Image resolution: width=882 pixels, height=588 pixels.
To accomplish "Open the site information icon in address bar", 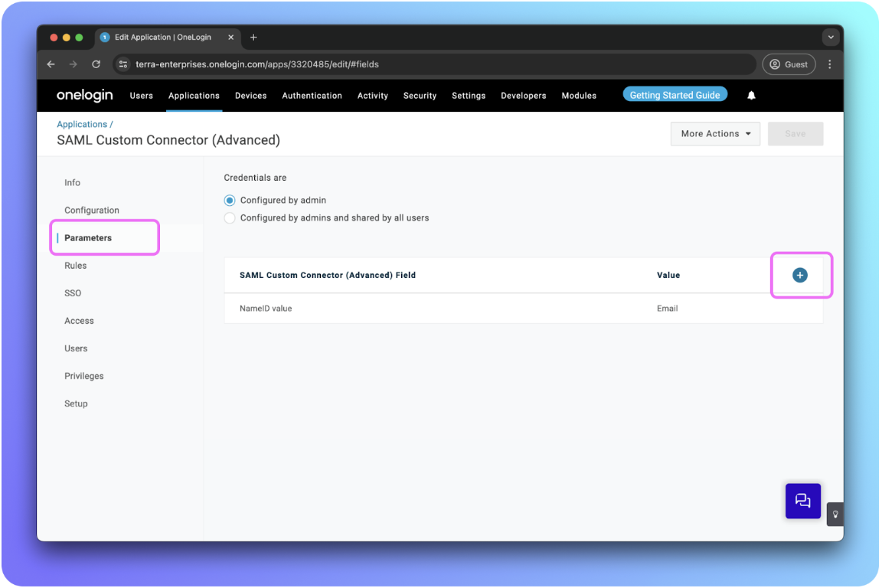I will pyautogui.click(x=123, y=64).
